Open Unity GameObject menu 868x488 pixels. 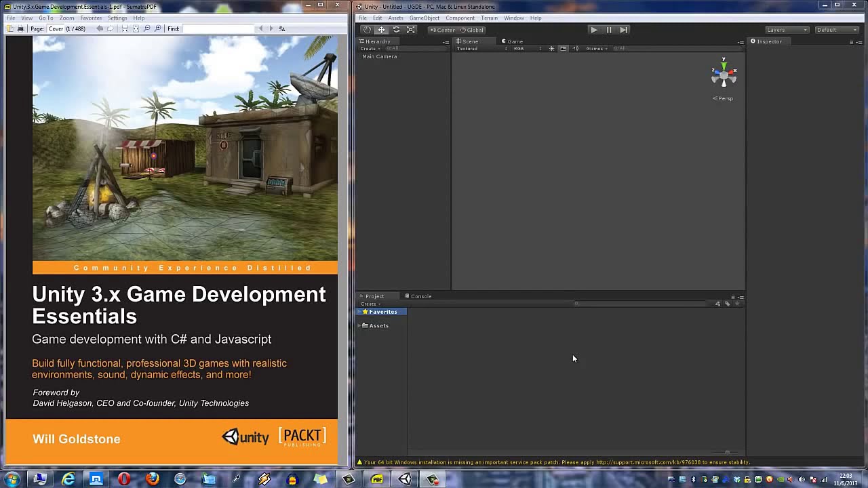point(425,18)
